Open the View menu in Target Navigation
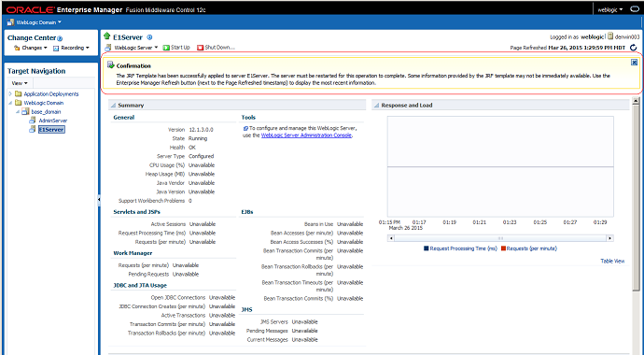The width and height of the screenshot is (644, 355). click(20, 83)
